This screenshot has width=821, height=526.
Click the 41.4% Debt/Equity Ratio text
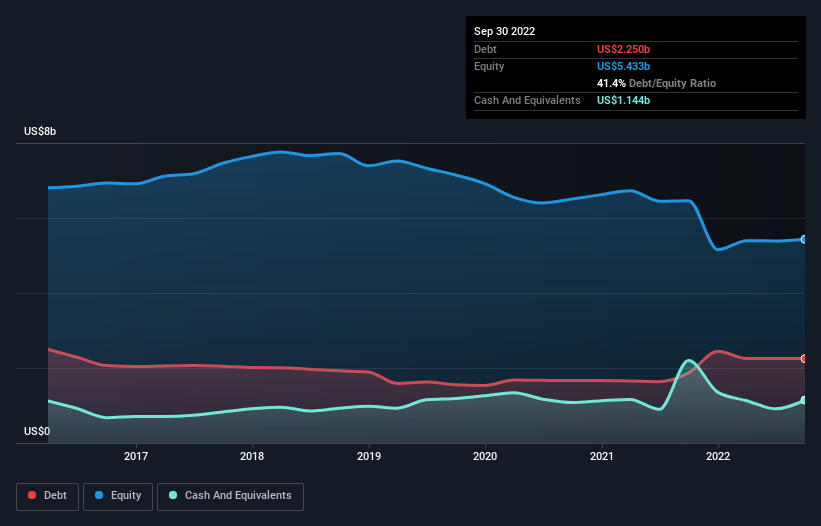[656, 83]
